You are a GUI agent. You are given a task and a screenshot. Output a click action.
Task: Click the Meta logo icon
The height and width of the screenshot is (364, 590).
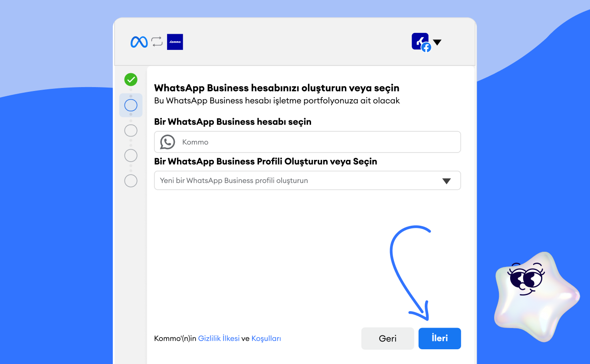(x=139, y=42)
